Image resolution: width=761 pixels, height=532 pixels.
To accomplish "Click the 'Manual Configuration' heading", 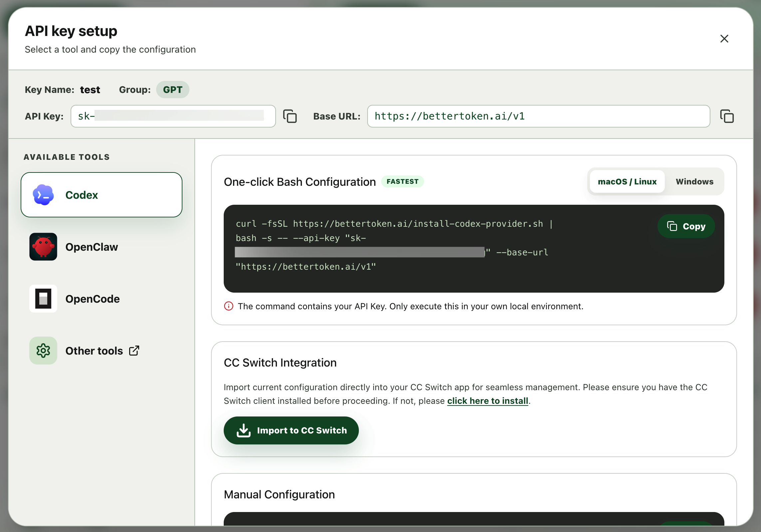I will (x=279, y=494).
